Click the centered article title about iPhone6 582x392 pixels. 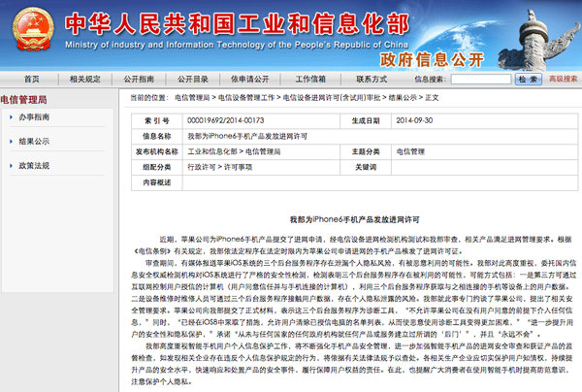point(354,219)
